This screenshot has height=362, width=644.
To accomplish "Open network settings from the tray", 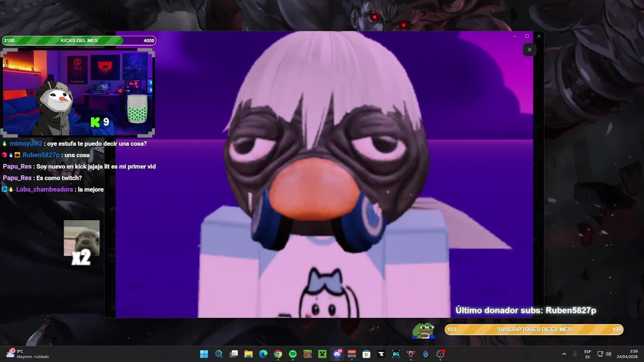I will tap(600, 354).
